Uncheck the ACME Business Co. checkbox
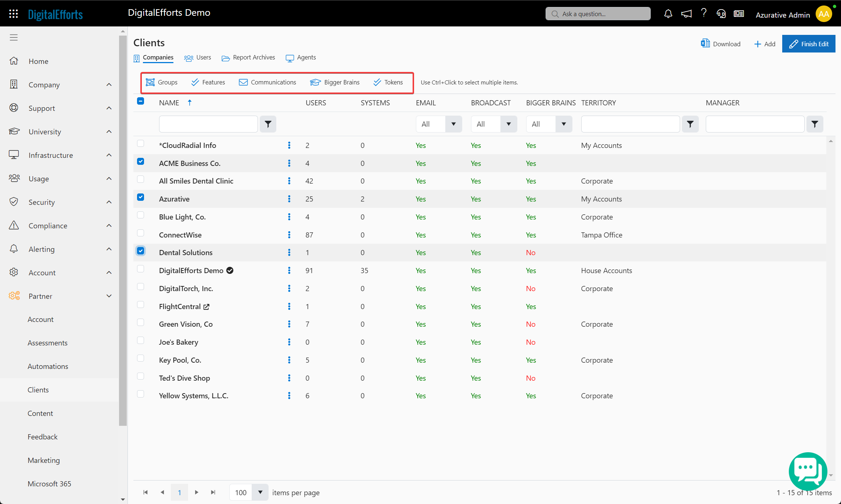Image resolution: width=841 pixels, height=504 pixels. click(x=140, y=162)
